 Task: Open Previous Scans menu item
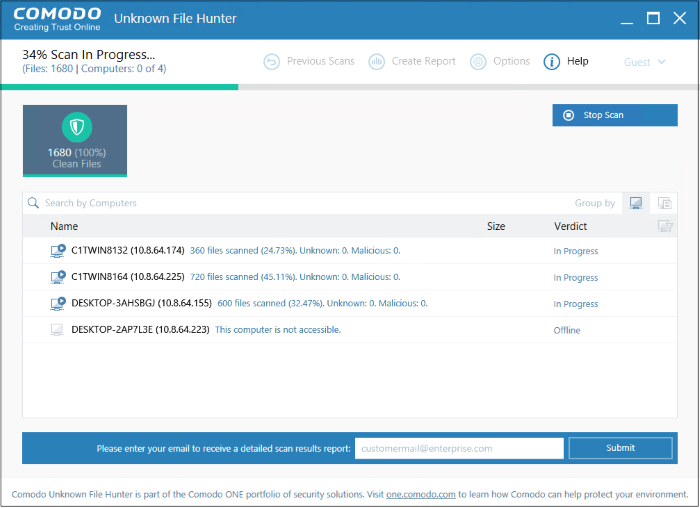(x=309, y=62)
